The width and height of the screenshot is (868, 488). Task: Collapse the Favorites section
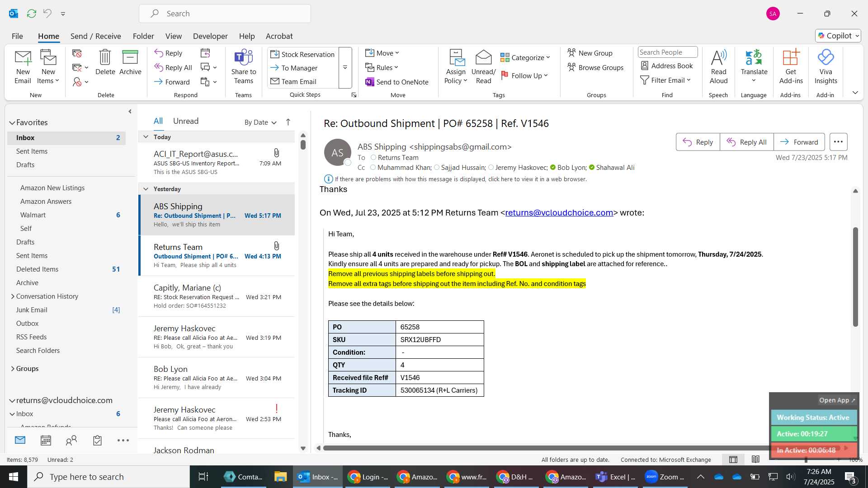(x=12, y=122)
